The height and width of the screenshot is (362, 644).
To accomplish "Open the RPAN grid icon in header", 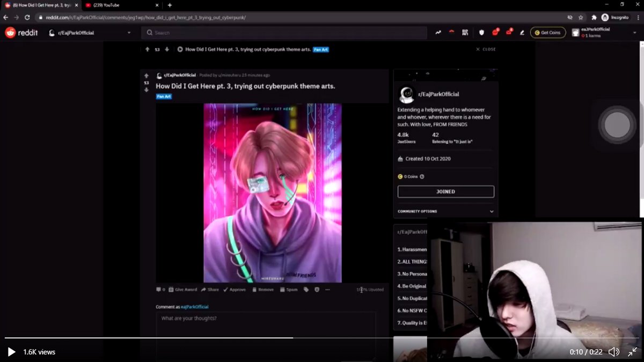I will (x=465, y=33).
